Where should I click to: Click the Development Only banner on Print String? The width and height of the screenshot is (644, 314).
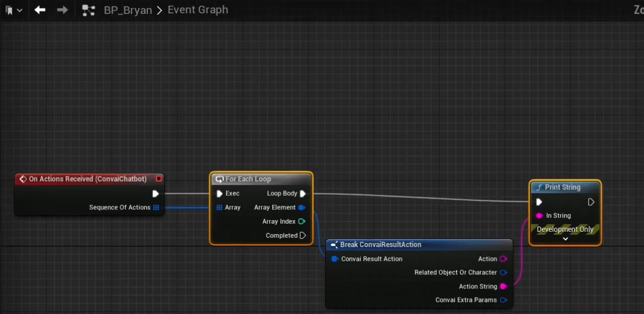(565, 229)
